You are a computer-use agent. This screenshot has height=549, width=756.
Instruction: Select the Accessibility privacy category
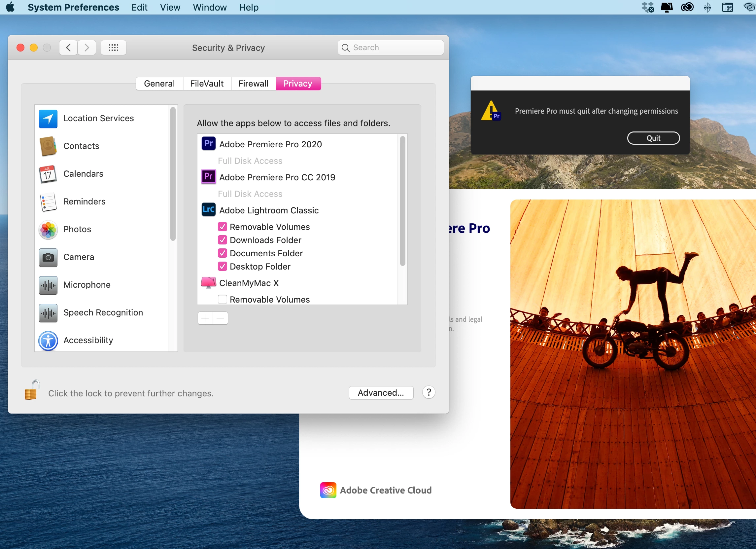[x=88, y=340]
